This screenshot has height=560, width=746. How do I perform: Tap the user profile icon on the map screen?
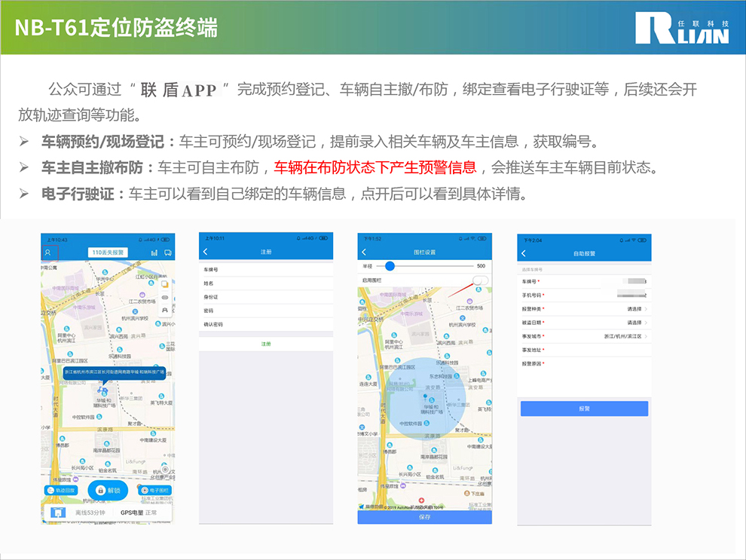(x=48, y=252)
